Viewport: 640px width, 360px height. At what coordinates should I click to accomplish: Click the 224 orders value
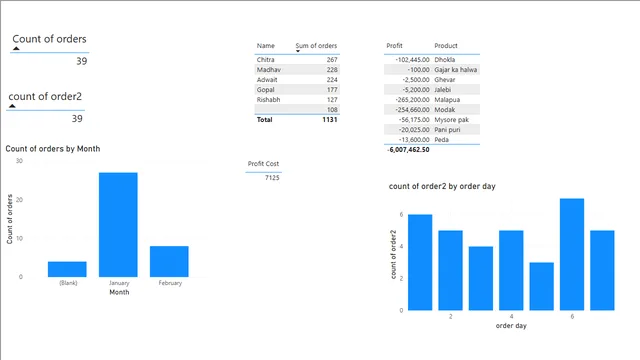[x=332, y=80]
